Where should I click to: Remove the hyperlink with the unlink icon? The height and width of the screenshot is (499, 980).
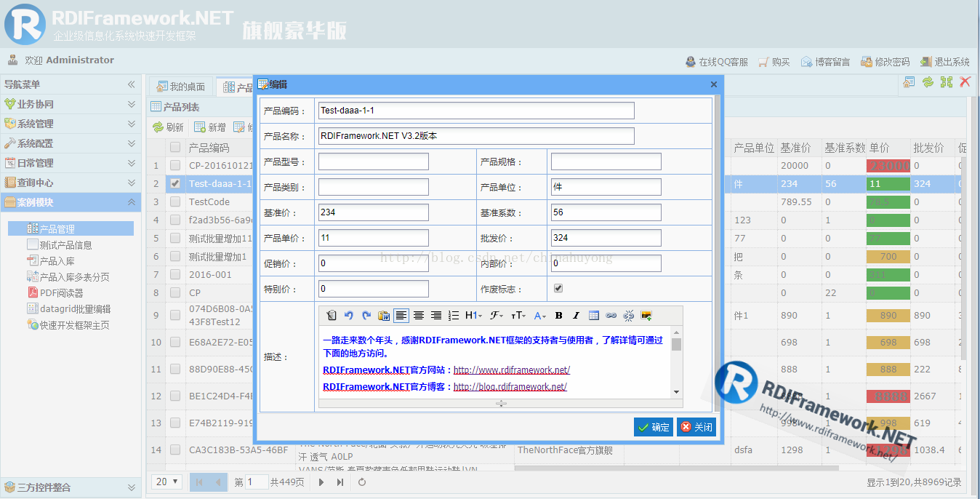point(629,315)
